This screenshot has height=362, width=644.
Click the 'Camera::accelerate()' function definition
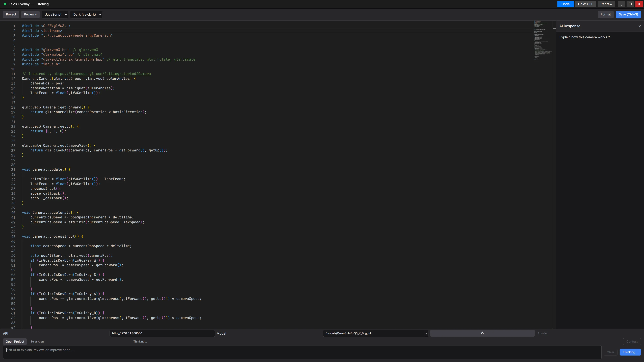click(x=54, y=213)
